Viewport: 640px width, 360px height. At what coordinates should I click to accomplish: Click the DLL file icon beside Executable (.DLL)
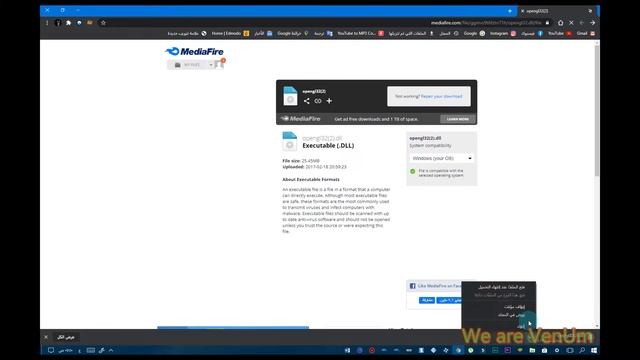(x=290, y=141)
